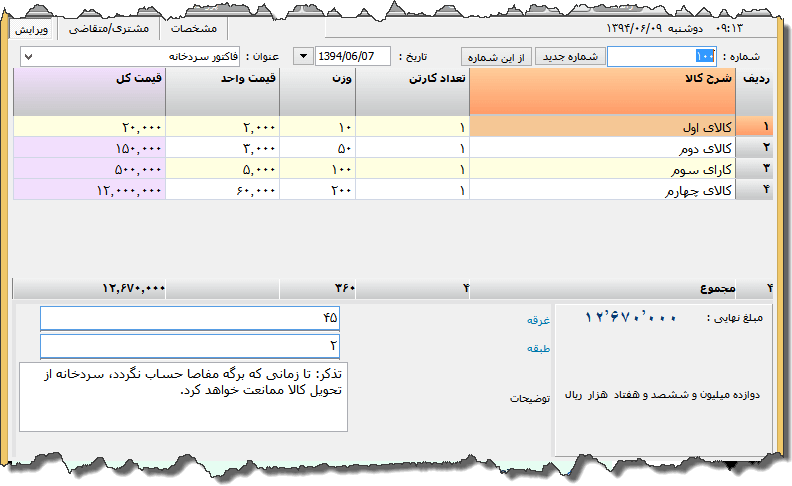
Task: Click the قیمت کل column header
Action: click(89, 92)
